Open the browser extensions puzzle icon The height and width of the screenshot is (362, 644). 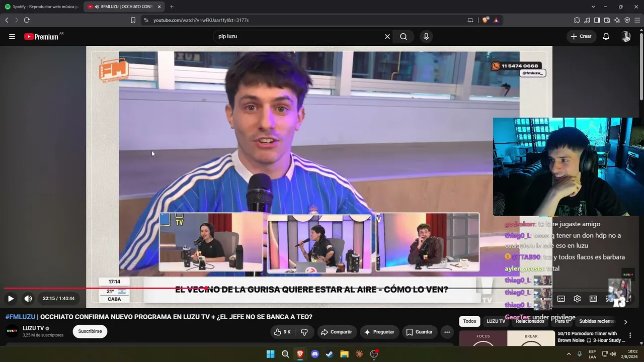[x=577, y=20]
